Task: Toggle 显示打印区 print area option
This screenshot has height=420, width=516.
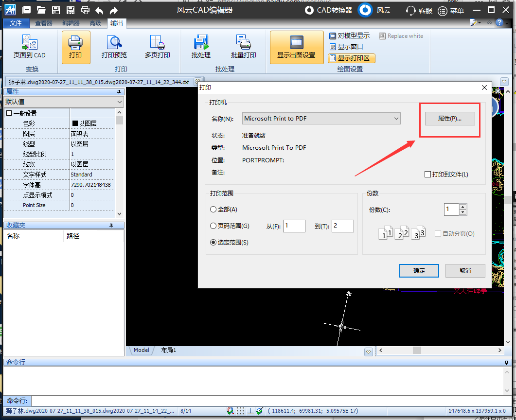Action: [x=351, y=58]
